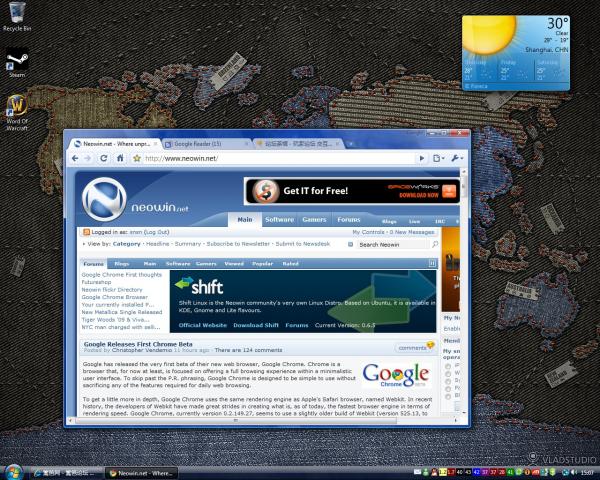Open the Windows Start orb
The height and width of the screenshot is (480, 600).
[x=14, y=473]
